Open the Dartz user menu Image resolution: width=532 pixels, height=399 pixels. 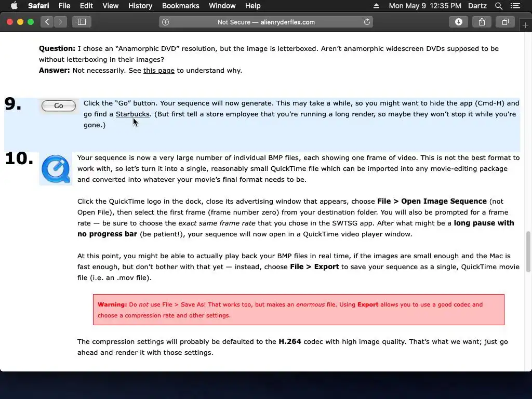[x=477, y=6]
